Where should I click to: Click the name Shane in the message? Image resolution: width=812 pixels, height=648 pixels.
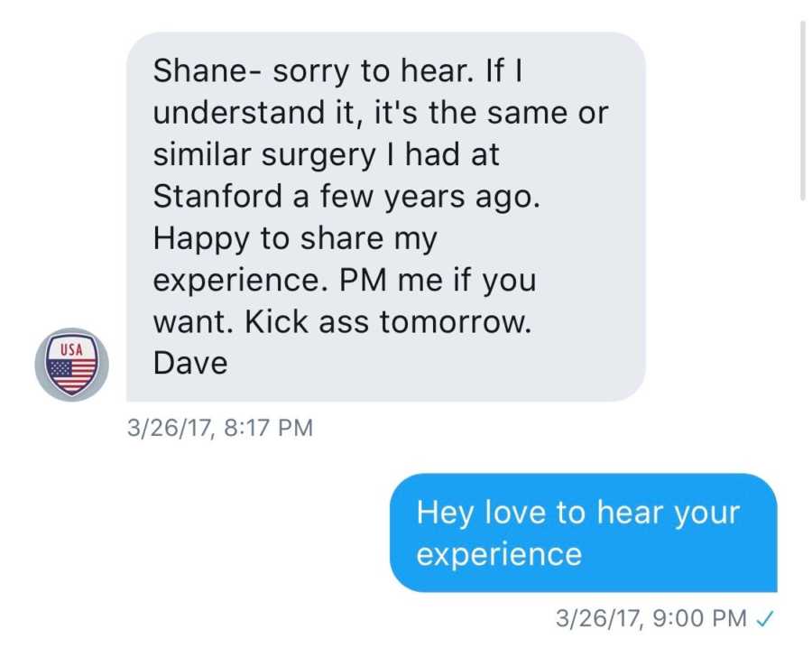199,70
